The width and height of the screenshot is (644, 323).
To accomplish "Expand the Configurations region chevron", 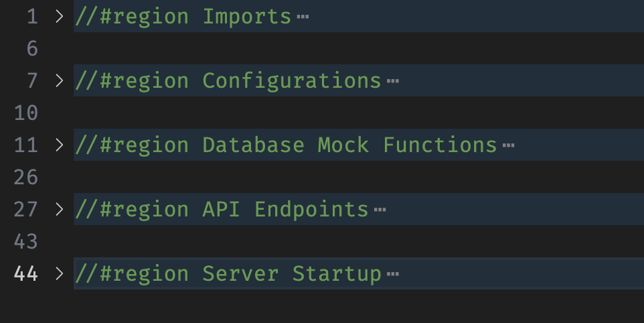I will [59, 80].
